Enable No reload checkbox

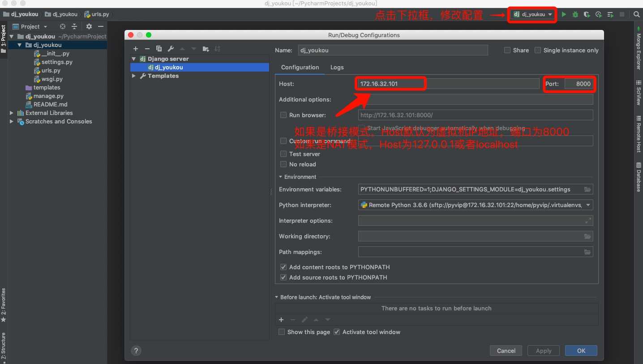[283, 164]
